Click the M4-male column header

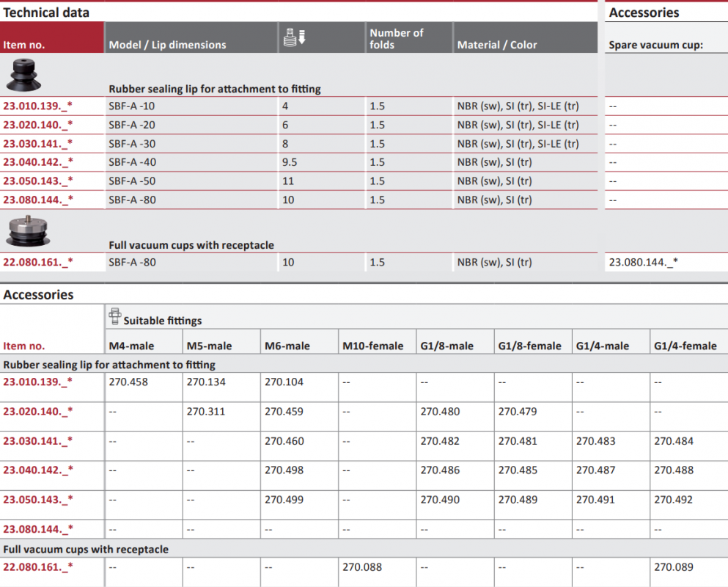coord(131,346)
